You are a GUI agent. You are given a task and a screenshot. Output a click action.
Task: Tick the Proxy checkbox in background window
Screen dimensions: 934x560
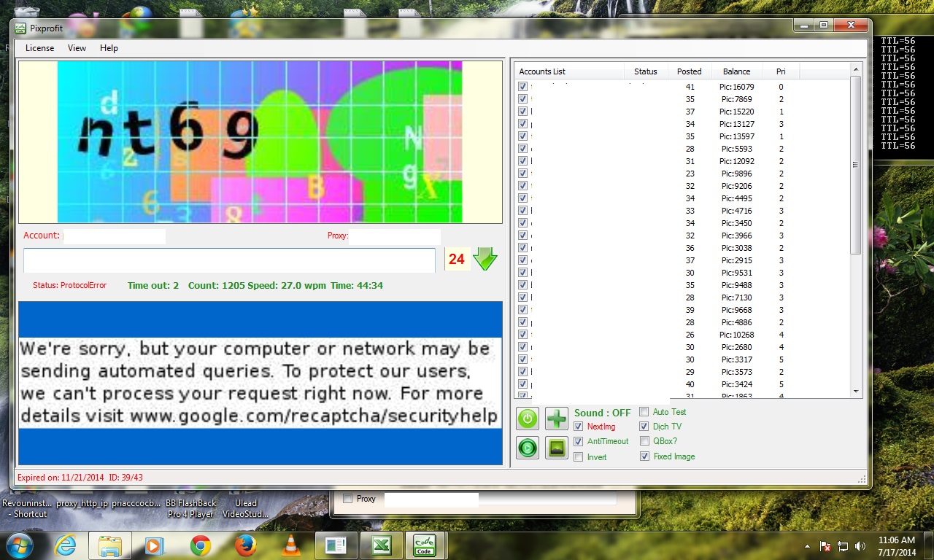click(x=347, y=499)
